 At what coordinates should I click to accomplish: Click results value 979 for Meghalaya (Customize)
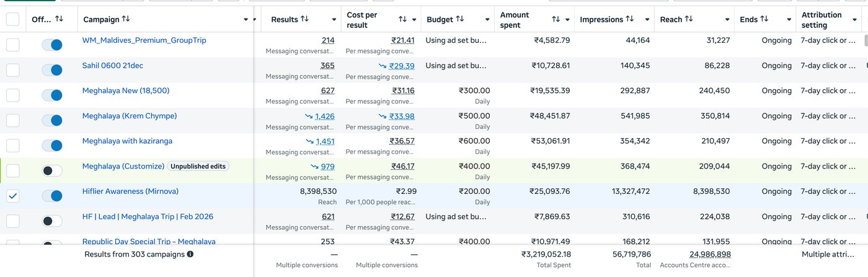pyautogui.click(x=328, y=166)
